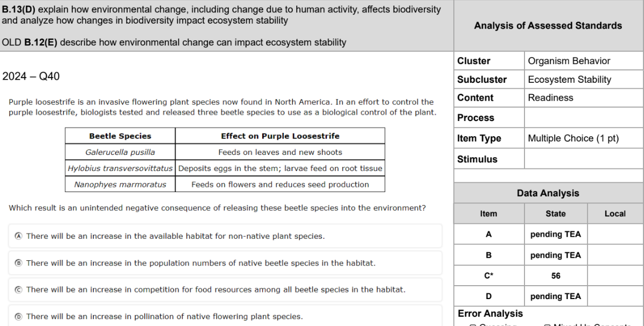Click the Hylobius transversovittatus table cell
This screenshot has width=644, height=326.
120,168
